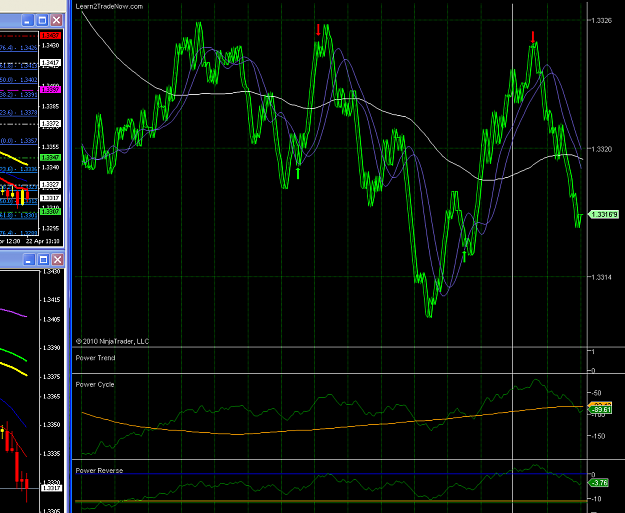625x513 pixels.
Task: Click the -150 label on Power Cycle axis
Action: pos(599,436)
